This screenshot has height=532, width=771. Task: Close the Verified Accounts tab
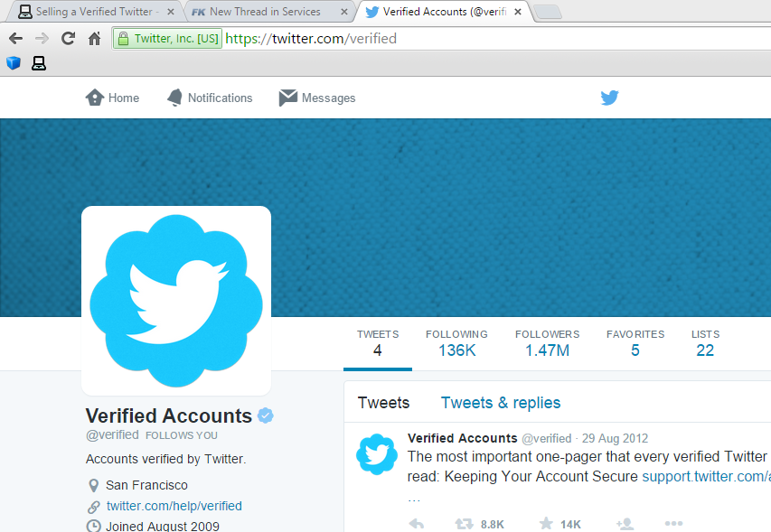(518, 12)
